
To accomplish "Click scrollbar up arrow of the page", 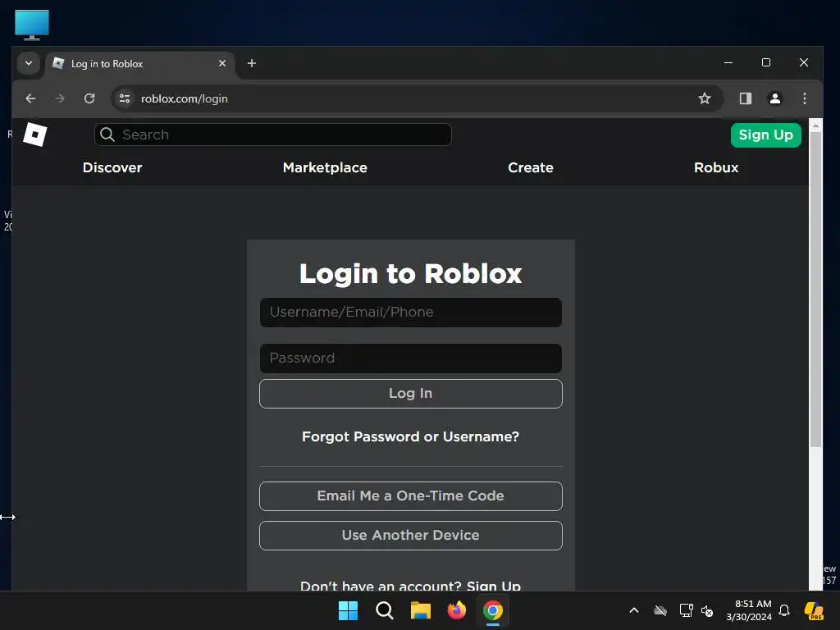I will click(x=815, y=126).
